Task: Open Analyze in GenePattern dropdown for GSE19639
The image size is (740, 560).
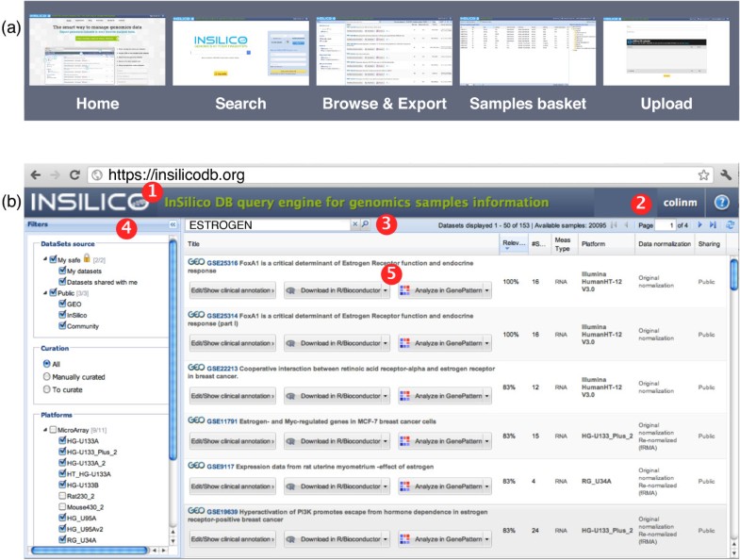Action: (487, 538)
